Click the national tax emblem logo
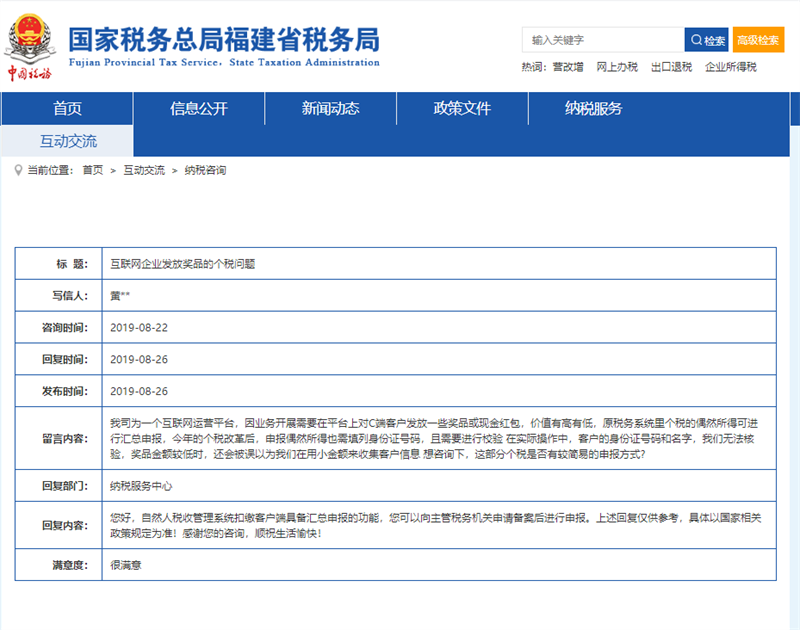The height and width of the screenshot is (630, 800). 30,38
